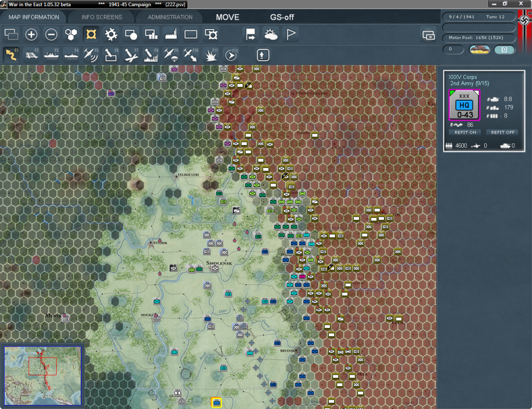Select the F6 bomb over unit icon
This screenshot has height=409, width=532.
pos(111,55)
